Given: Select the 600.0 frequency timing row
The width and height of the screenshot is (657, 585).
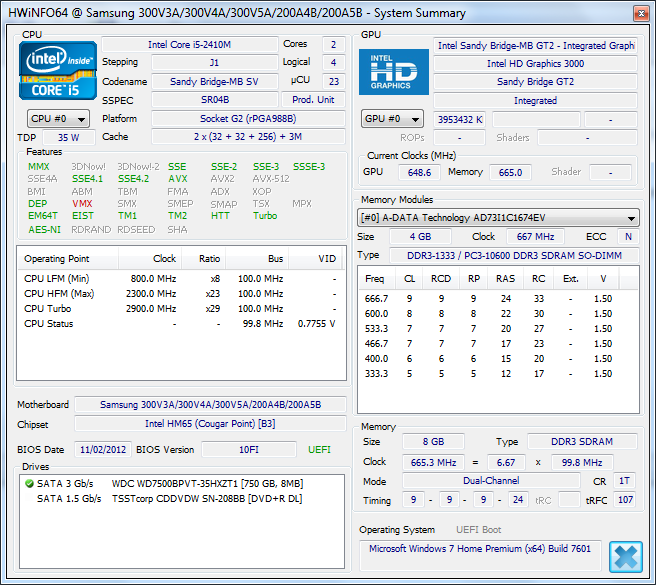Looking at the screenshot, I should (x=498, y=314).
